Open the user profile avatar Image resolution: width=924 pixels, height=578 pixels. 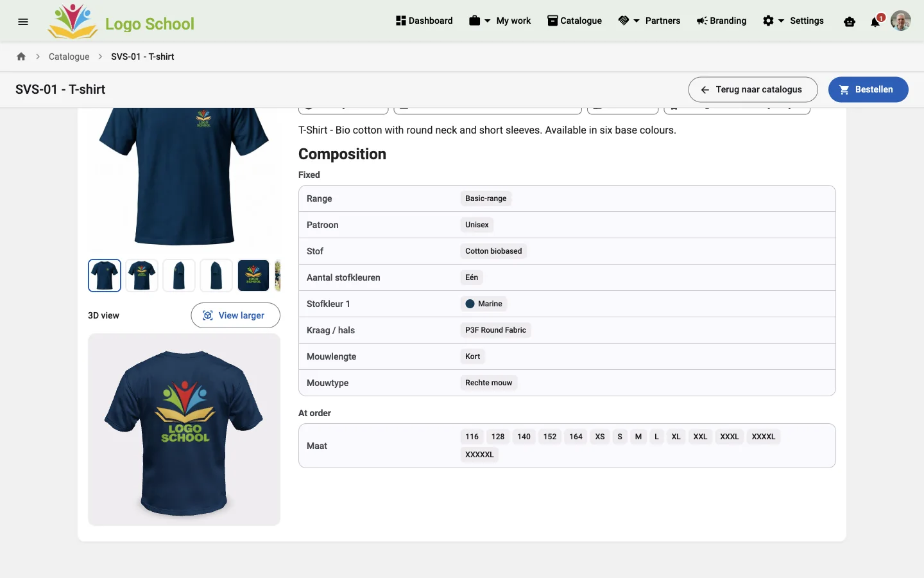[x=901, y=21]
